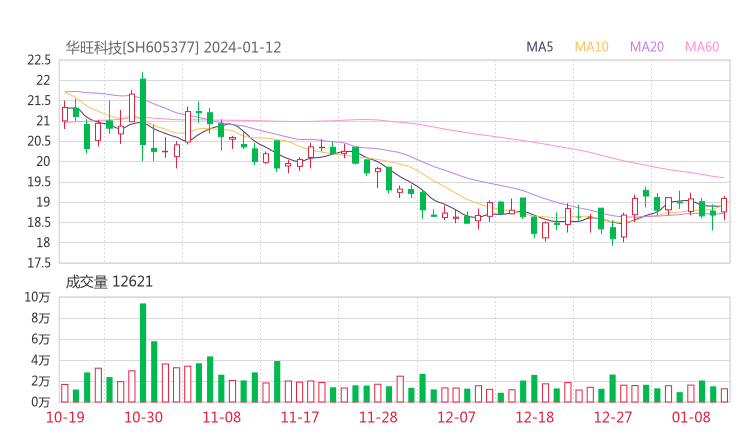Click the 10-19 date label
Screen dimensions: 740x440
pos(65,417)
